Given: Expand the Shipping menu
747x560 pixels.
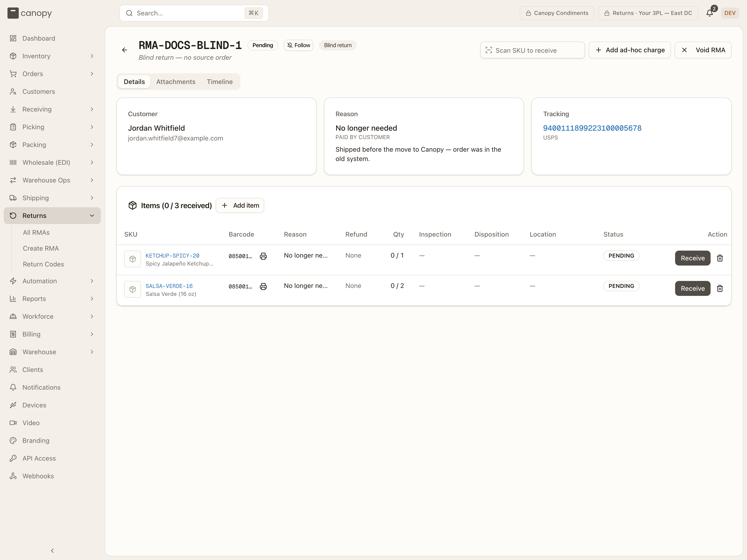Looking at the screenshot, I should 52,198.
